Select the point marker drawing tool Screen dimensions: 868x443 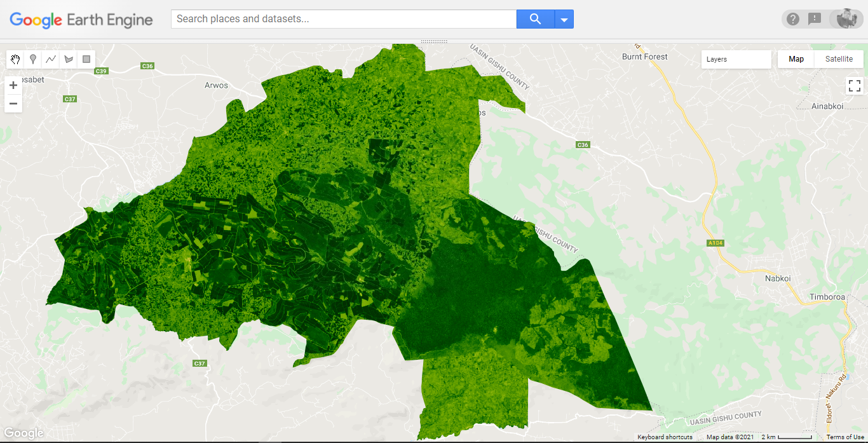tap(32, 59)
